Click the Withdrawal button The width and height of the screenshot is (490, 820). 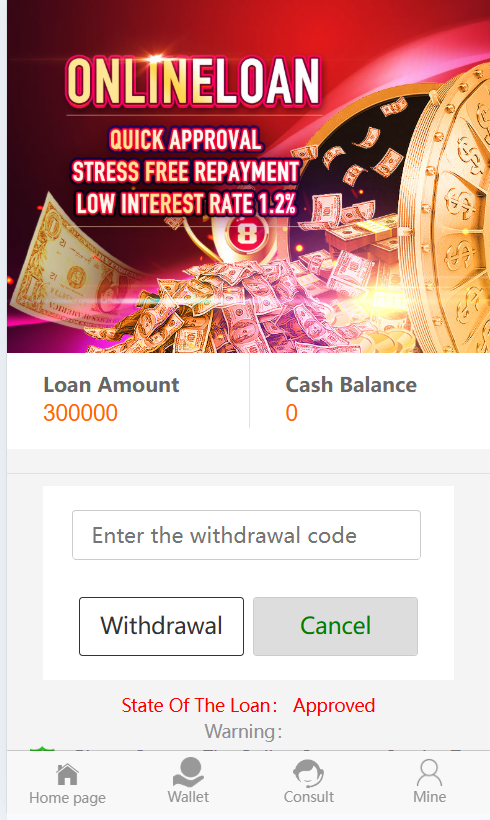[x=161, y=626]
